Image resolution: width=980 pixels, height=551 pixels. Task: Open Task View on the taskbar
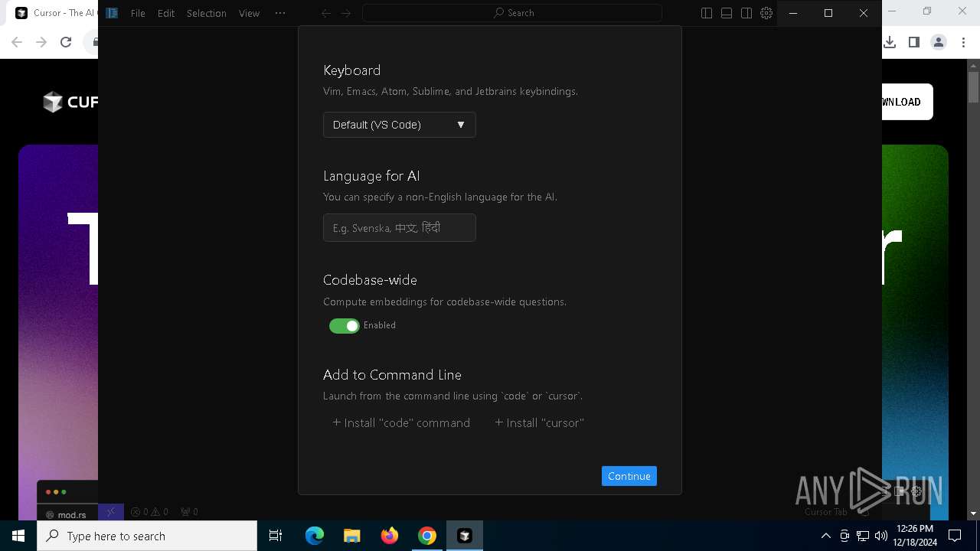tap(276, 536)
